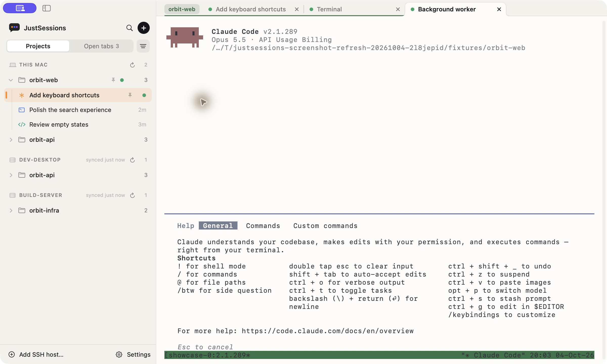Collapse the orbit-web project
This screenshot has height=364, width=607.
(11, 80)
